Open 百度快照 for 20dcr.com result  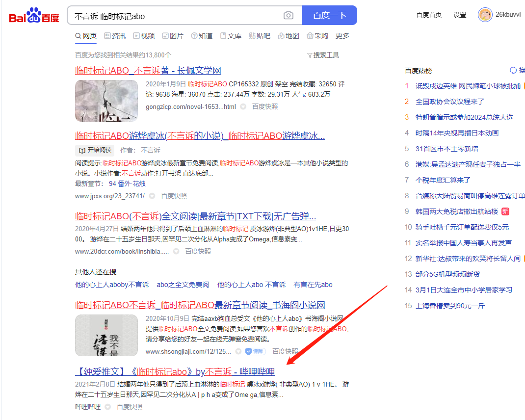pos(198,251)
